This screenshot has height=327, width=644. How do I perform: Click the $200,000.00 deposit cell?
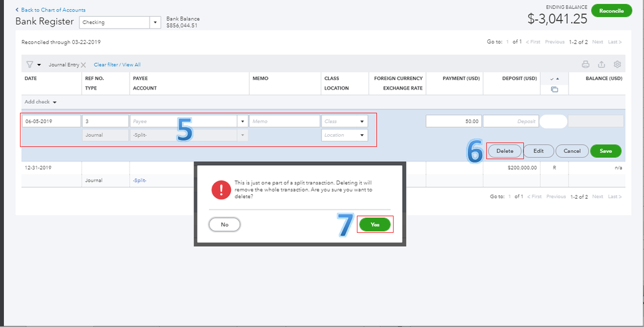(522, 168)
